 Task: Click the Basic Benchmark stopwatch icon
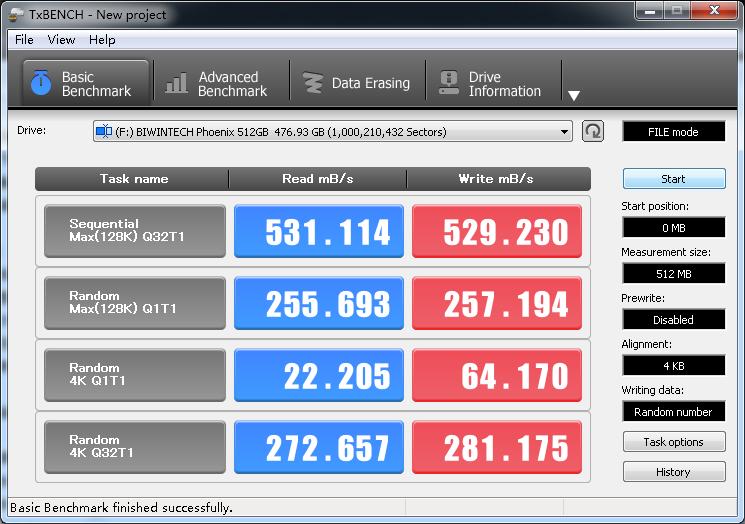(x=40, y=84)
